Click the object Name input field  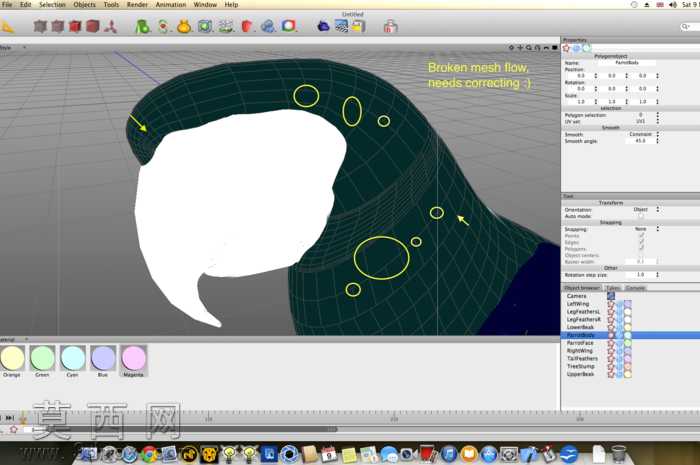pyautogui.click(x=627, y=63)
